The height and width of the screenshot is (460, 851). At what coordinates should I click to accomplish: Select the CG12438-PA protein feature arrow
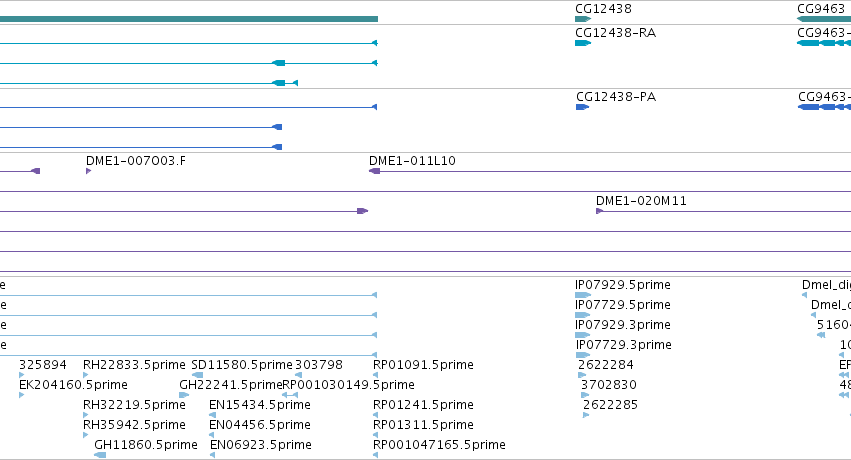582,107
